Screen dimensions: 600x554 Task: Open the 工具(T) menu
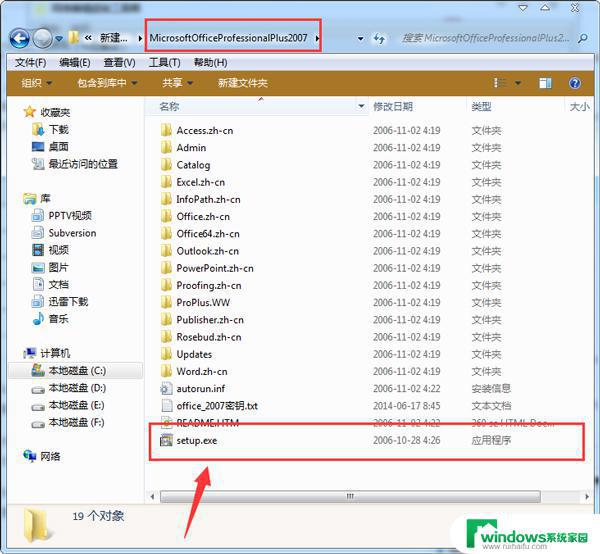(165, 62)
